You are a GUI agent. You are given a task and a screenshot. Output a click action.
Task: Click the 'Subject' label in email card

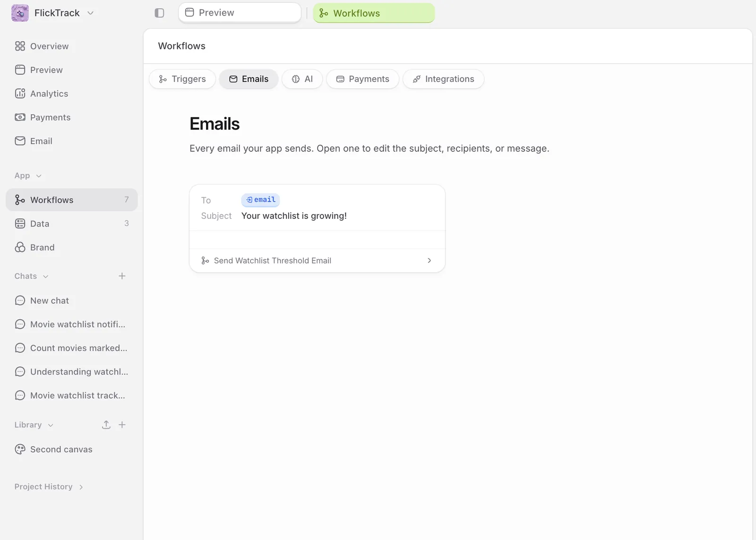216,216
